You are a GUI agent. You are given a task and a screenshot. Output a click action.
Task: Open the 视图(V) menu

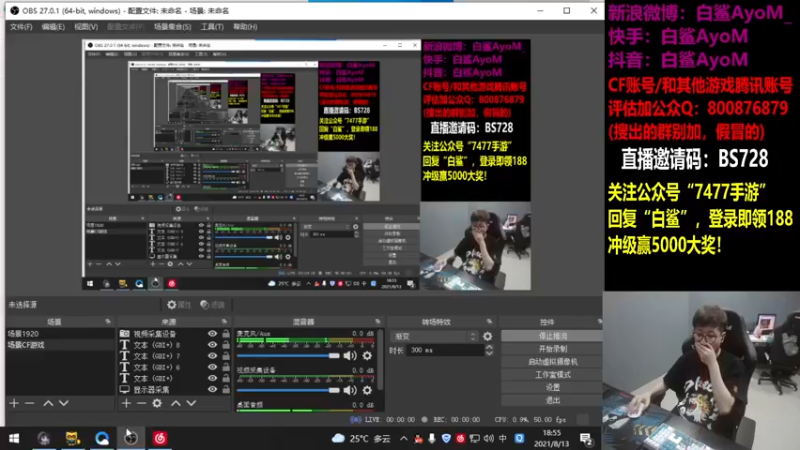[86, 27]
